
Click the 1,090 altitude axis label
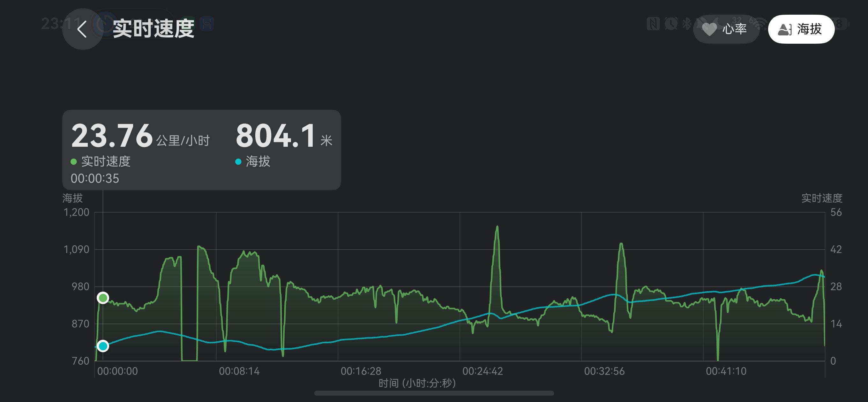coord(77,249)
